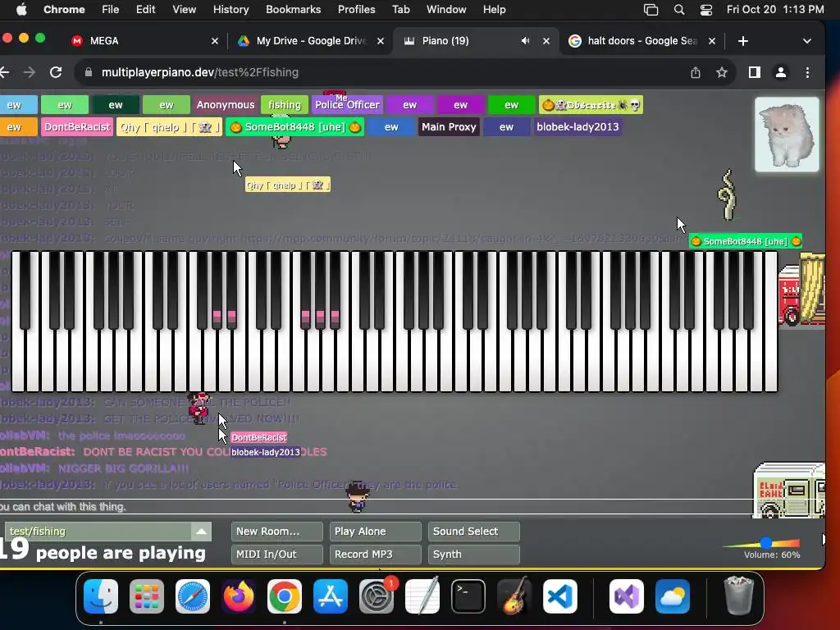Click the clock showing Fri Oct 20 1:13 PM

click(774, 10)
